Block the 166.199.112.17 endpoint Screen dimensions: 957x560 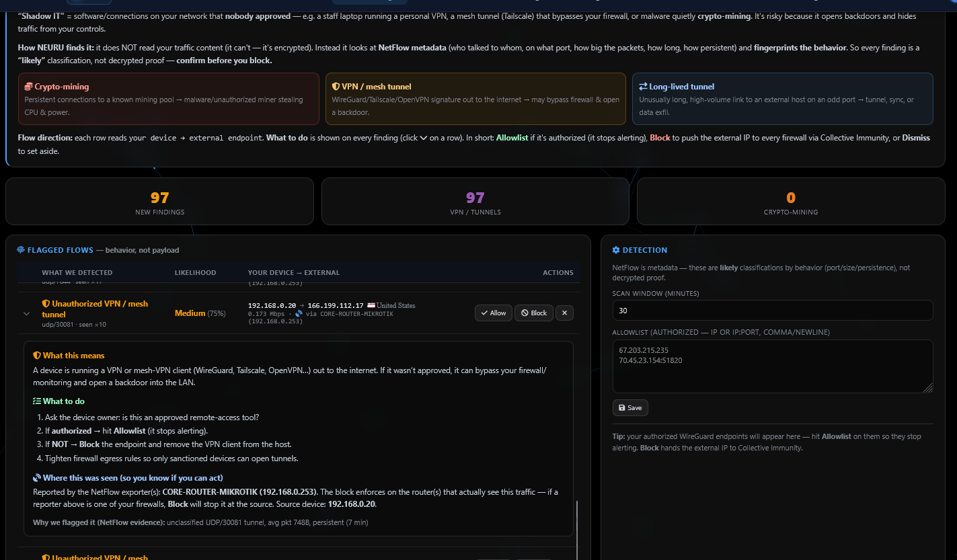[534, 313]
